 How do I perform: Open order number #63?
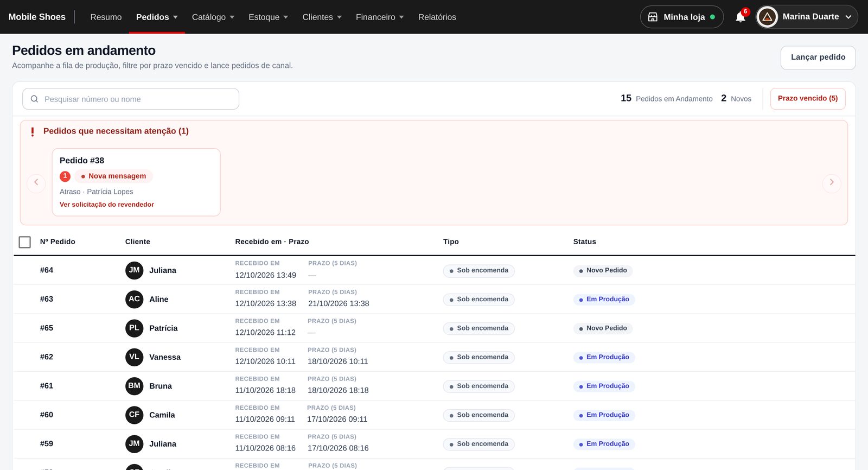(x=47, y=299)
